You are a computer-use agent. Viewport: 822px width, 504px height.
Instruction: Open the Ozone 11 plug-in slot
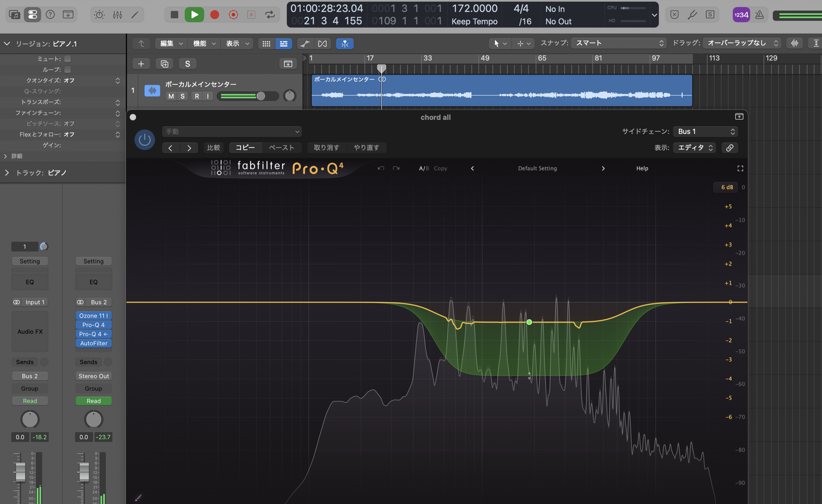point(93,315)
